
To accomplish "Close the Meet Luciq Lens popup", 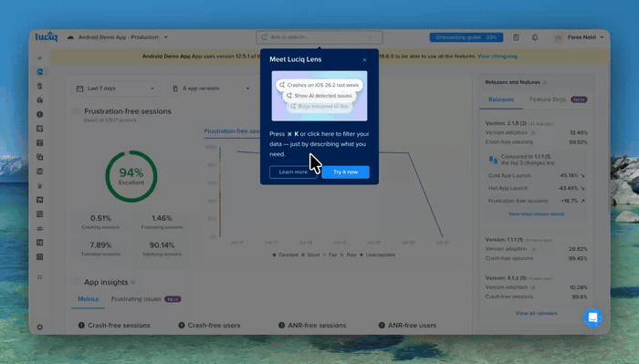I will [x=364, y=60].
